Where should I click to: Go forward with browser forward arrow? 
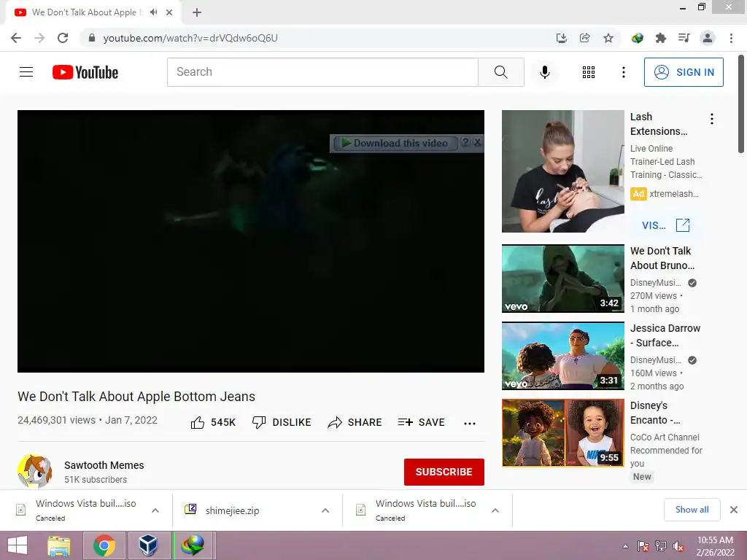coord(39,38)
